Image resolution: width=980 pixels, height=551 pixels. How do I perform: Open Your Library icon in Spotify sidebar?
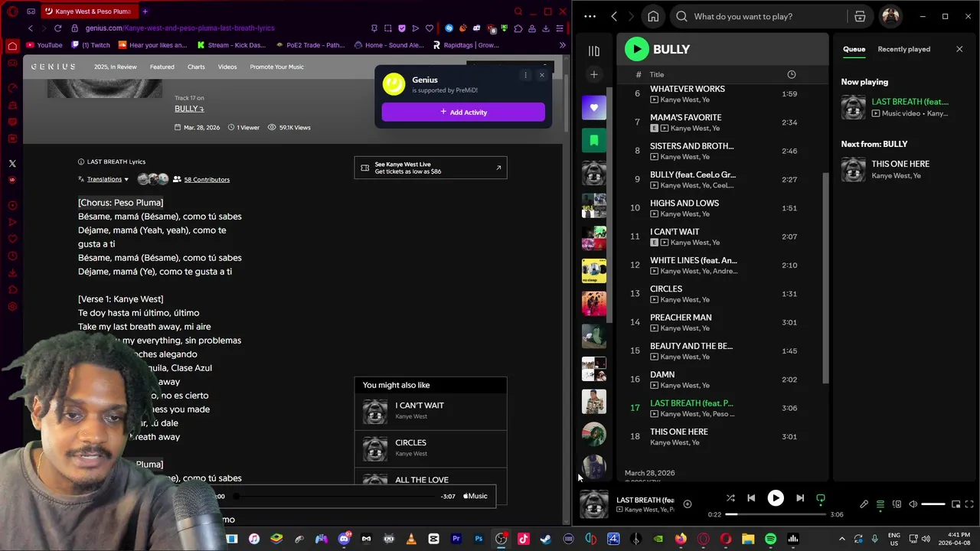pos(593,51)
